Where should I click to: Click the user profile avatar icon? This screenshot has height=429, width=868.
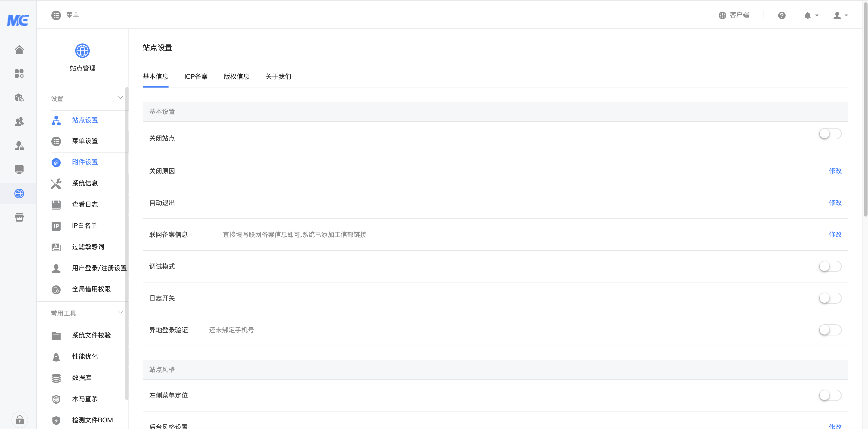(x=837, y=15)
